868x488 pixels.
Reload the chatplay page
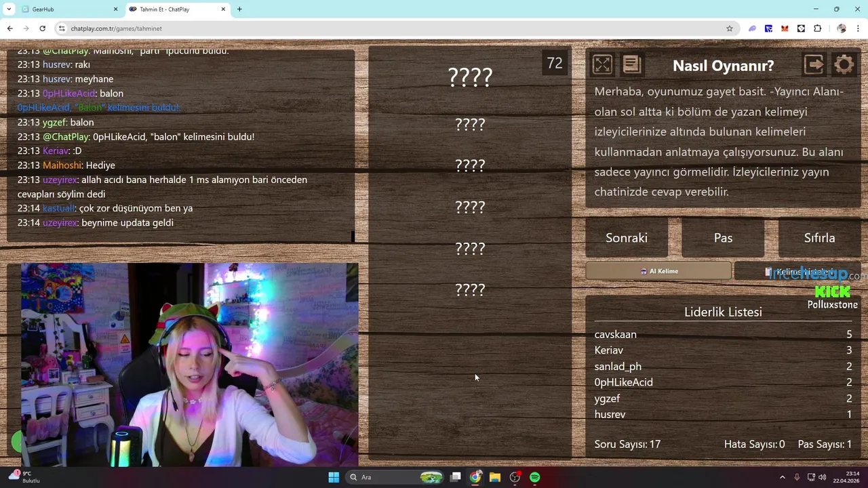42,28
